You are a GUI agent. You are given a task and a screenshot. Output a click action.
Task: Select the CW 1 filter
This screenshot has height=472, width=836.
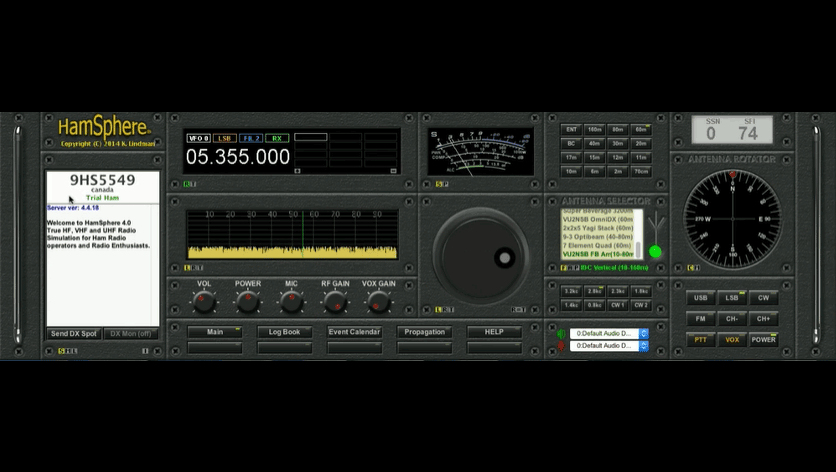coord(618,305)
